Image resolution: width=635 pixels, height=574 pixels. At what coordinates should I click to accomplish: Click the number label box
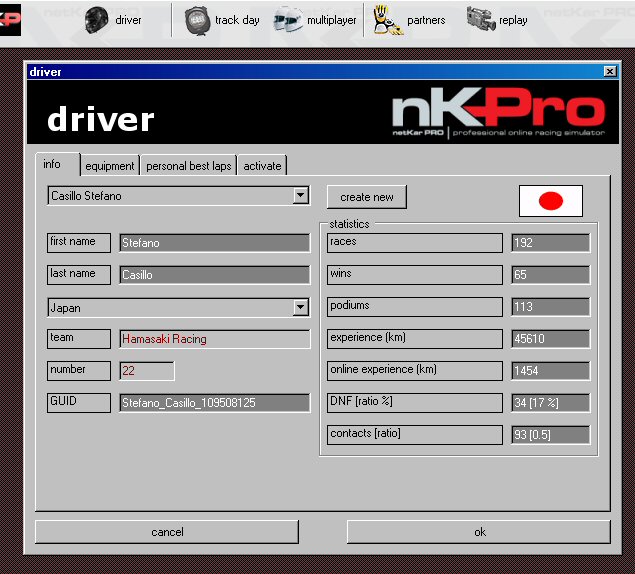pyautogui.click(x=79, y=371)
